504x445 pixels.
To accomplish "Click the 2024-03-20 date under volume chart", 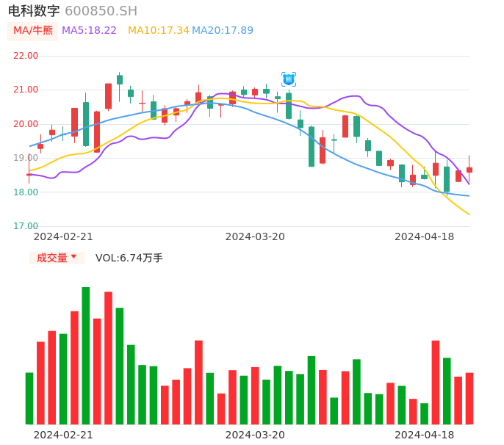I will [x=255, y=435].
